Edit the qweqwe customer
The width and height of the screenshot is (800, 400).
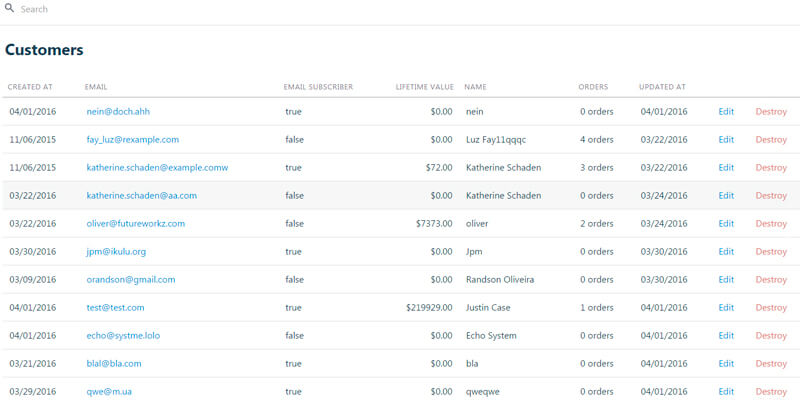click(x=726, y=392)
